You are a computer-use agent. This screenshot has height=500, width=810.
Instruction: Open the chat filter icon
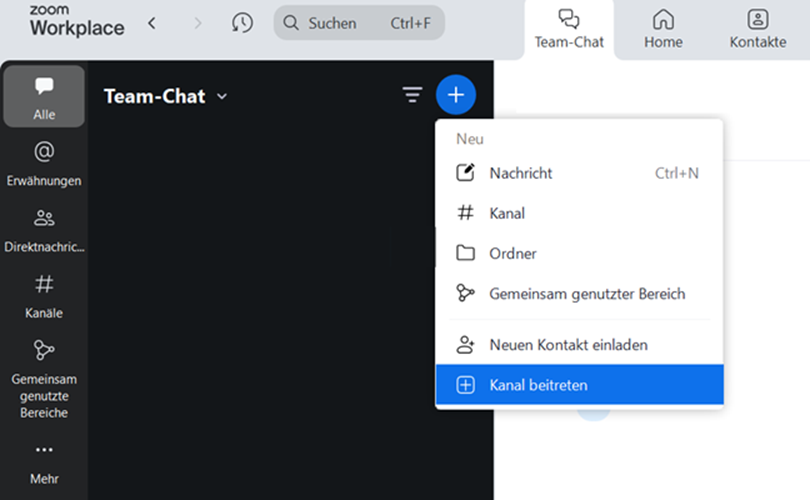tap(412, 95)
